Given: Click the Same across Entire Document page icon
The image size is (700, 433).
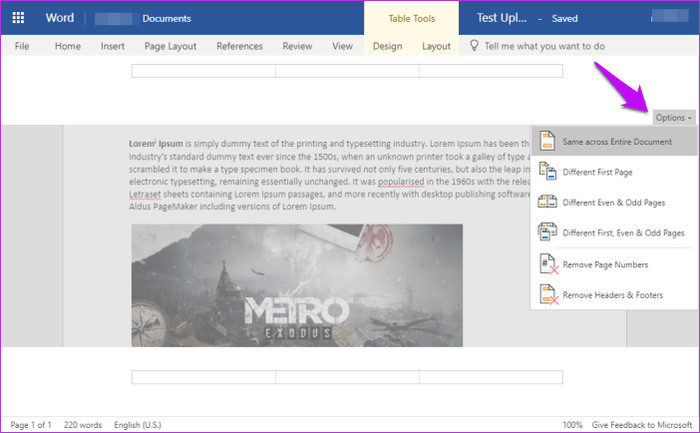Looking at the screenshot, I should click(547, 141).
